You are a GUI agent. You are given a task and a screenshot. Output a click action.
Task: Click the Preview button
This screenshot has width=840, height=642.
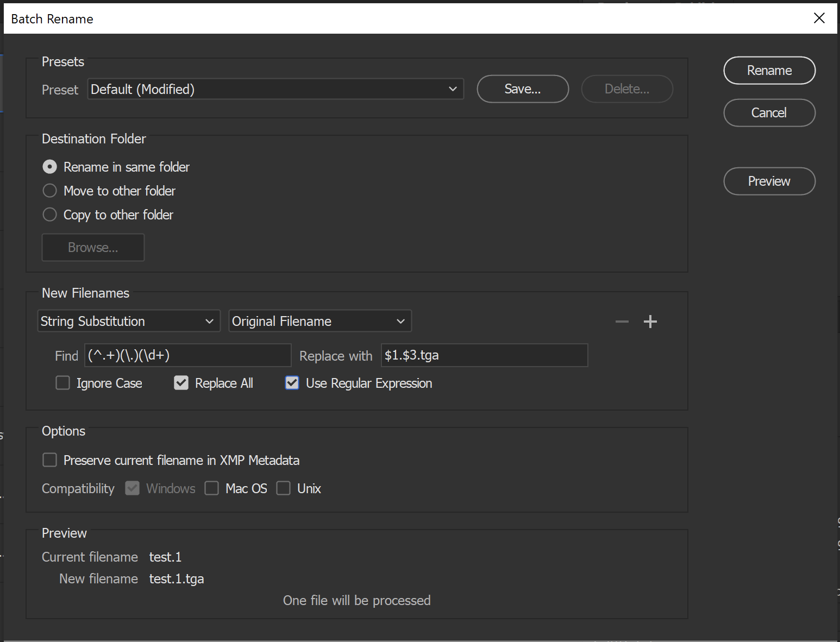769,181
